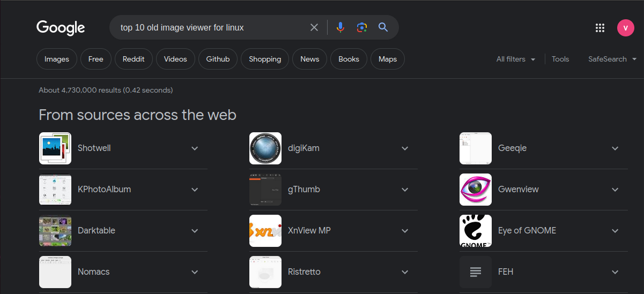This screenshot has width=644, height=294.
Task: Click the GNOME foot logo thumbnail
Action: point(476,231)
